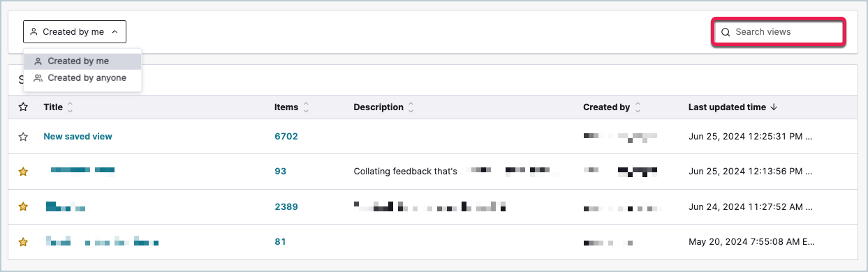Click the 81 items count link
This screenshot has width=868, height=272.
coord(280,242)
